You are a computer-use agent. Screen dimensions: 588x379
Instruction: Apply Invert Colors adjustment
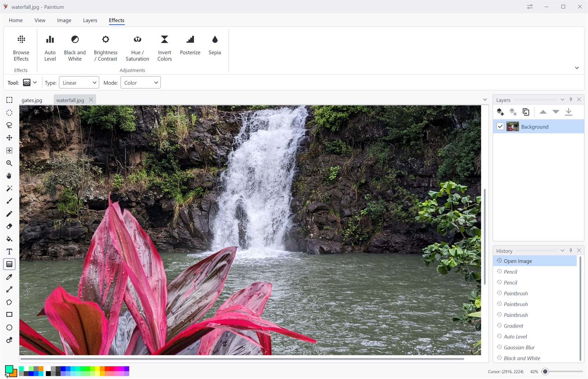[165, 48]
